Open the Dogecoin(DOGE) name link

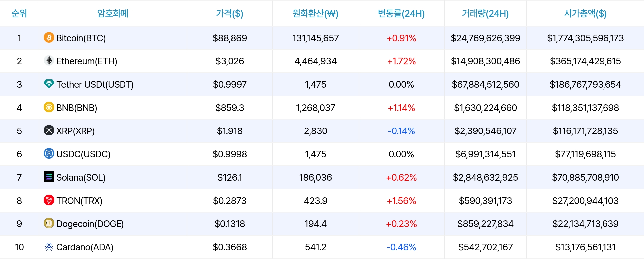click(x=90, y=224)
